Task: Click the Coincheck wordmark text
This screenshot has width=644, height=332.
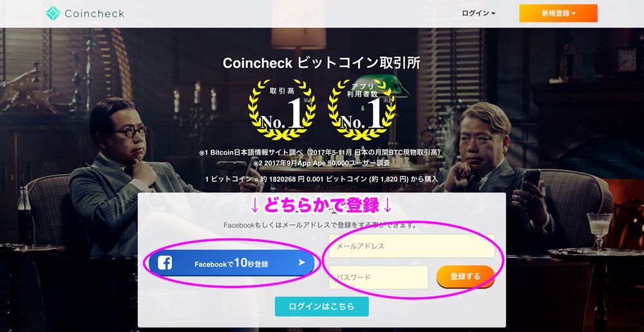Action: [x=95, y=14]
